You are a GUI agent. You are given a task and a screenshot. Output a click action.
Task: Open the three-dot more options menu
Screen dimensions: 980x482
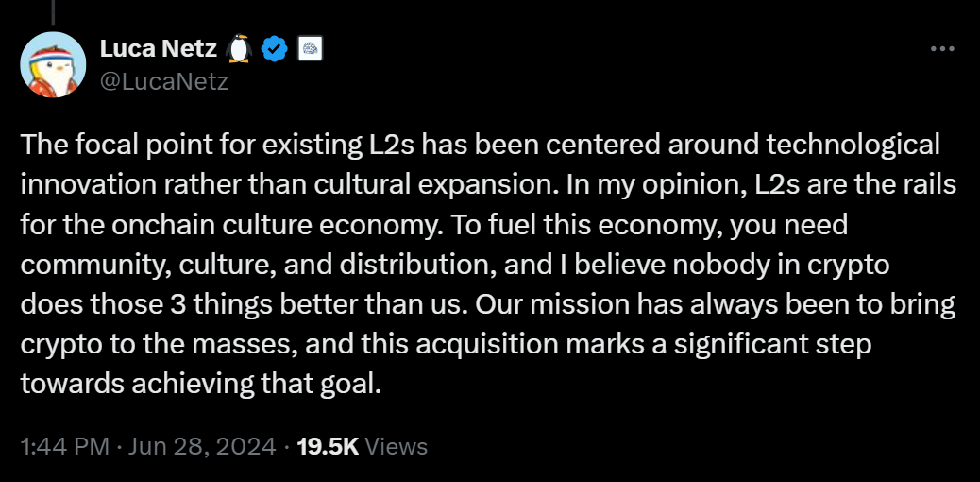[x=942, y=48]
